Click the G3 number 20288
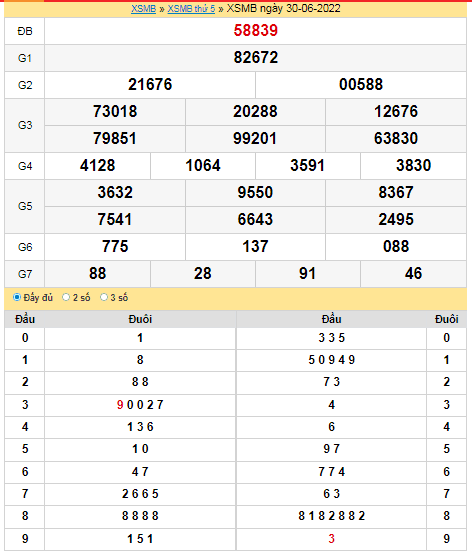 pos(255,111)
